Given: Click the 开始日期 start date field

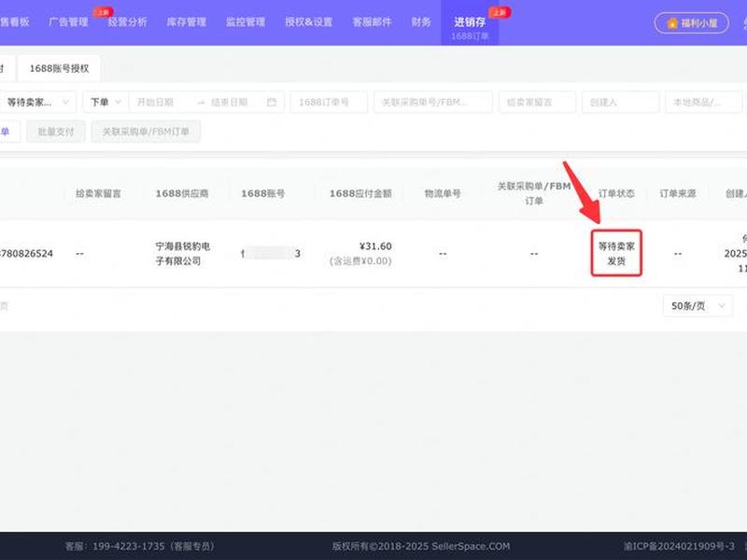Looking at the screenshot, I should click(162, 102).
